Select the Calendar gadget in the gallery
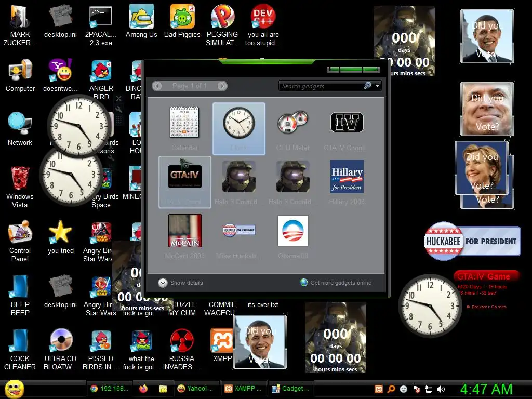 pyautogui.click(x=184, y=128)
